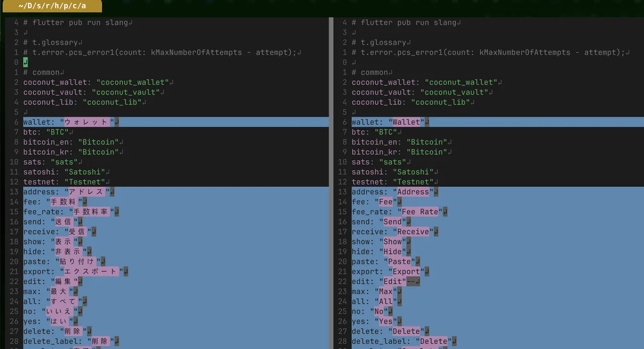Image resolution: width=644 pixels, height=349 pixels.
Task: Click the 貼り付け paste value in the left pane
Action: pos(75,261)
